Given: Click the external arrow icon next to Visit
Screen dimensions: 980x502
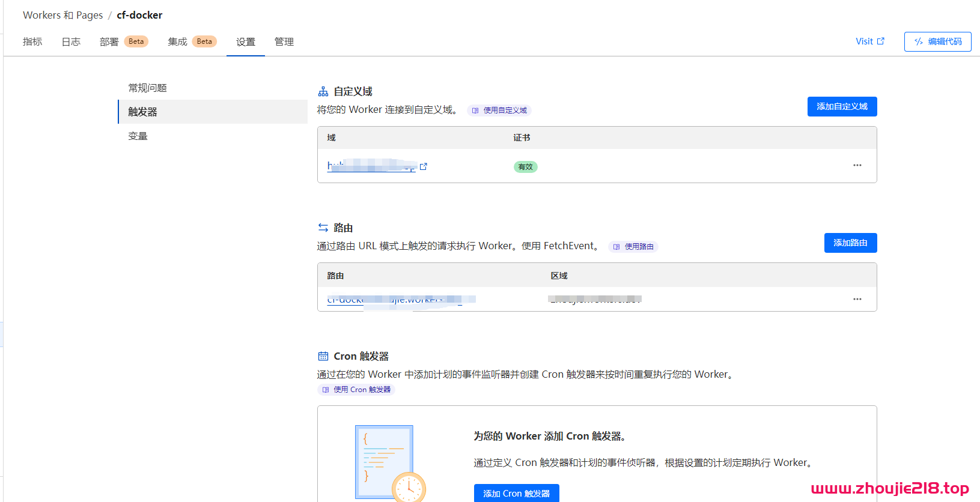Looking at the screenshot, I should pos(881,41).
